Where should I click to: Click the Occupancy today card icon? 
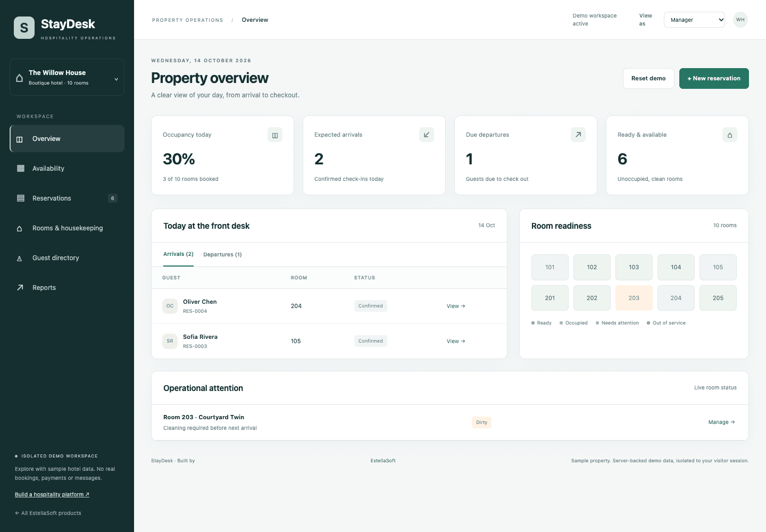(275, 135)
